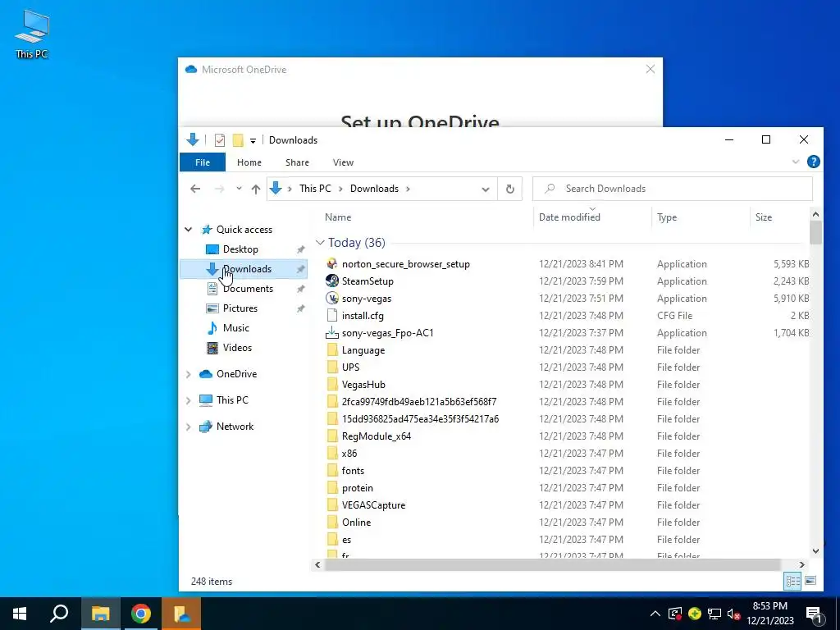Collapse the Today (36) group
This screenshot has height=630, width=840.
(x=320, y=243)
